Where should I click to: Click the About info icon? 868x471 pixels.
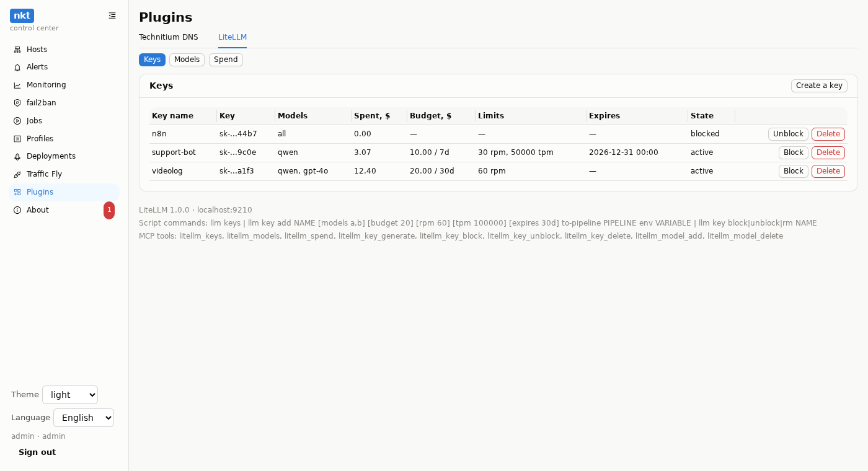coord(17,210)
